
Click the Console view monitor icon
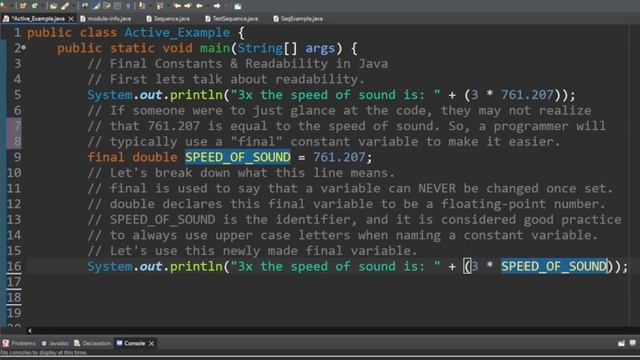[119, 343]
